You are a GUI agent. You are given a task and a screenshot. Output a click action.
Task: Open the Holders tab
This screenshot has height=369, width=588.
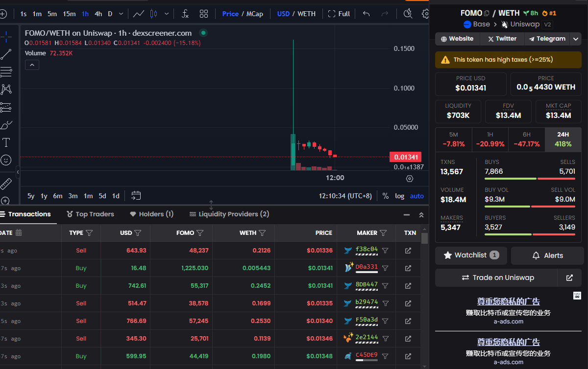coord(151,214)
